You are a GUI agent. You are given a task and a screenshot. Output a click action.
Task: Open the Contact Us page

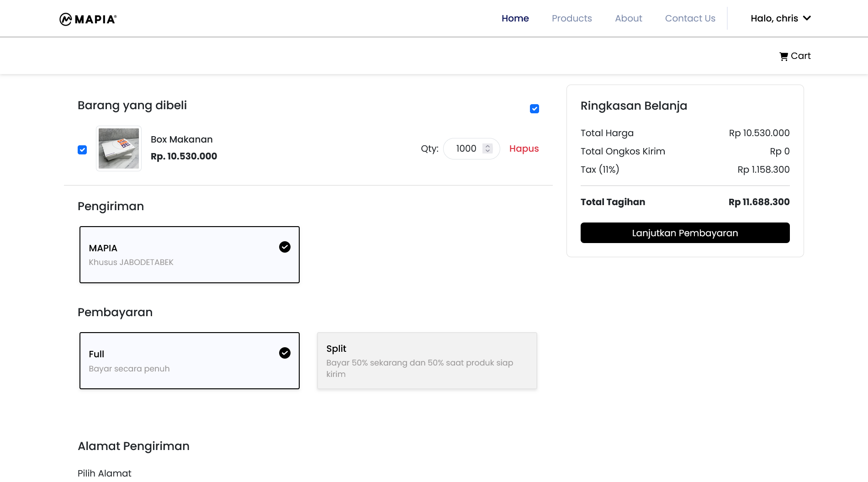coord(690,18)
